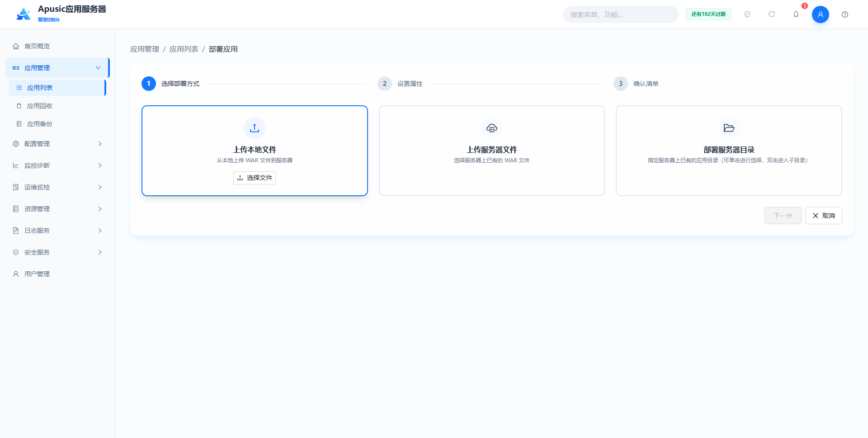Click the 选择文件 button
This screenshot has width=868, height=438.
(255, 178)
